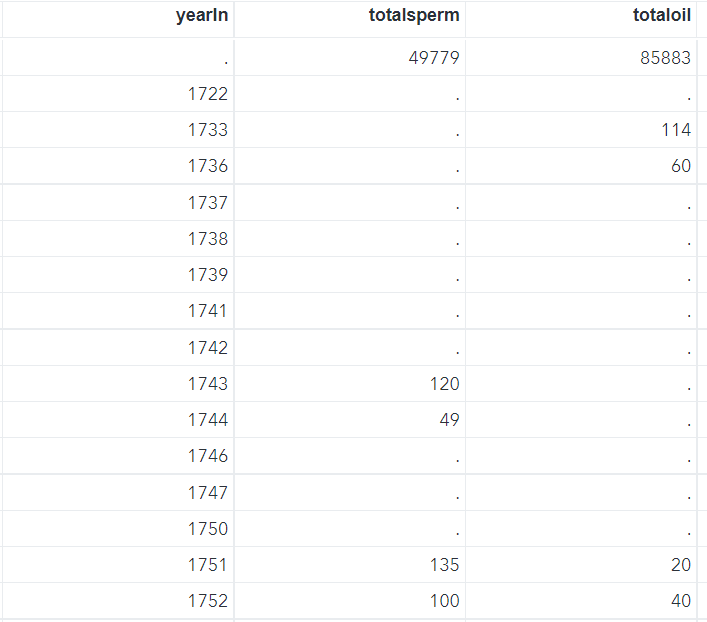Click the totalsperm value 135
The width and height of the screenshot is (707, 622).
point(445,565)
